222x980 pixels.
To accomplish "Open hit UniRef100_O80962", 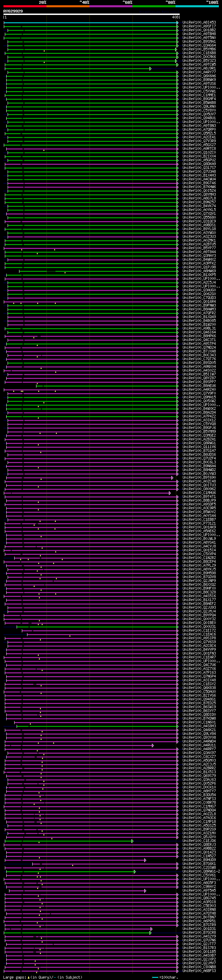I will point(199,489).
